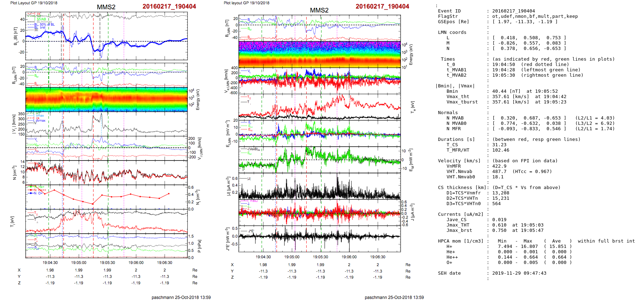
Task: Click the paschmann footer under left plot
Action: [181, 298]
